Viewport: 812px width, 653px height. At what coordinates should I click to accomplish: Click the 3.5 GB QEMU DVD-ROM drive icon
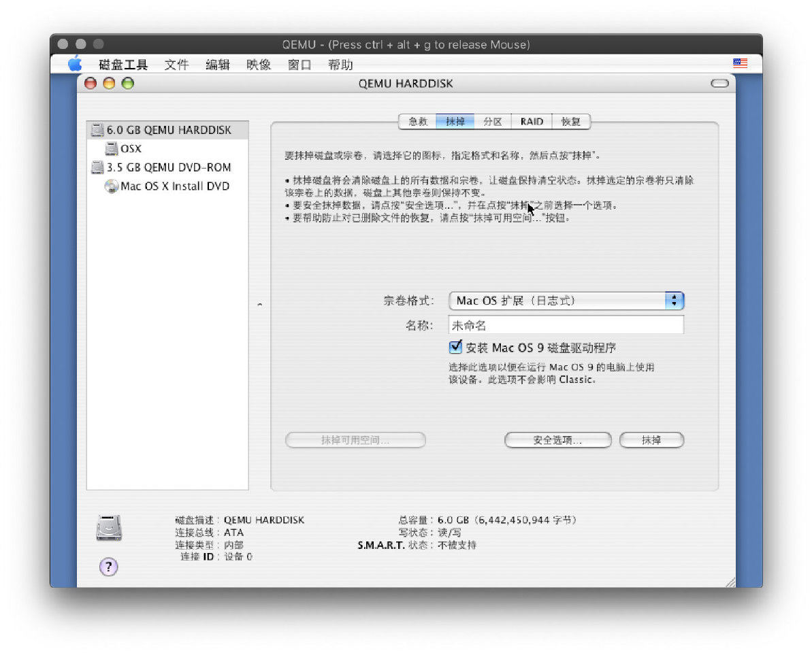tap(97, 167)
